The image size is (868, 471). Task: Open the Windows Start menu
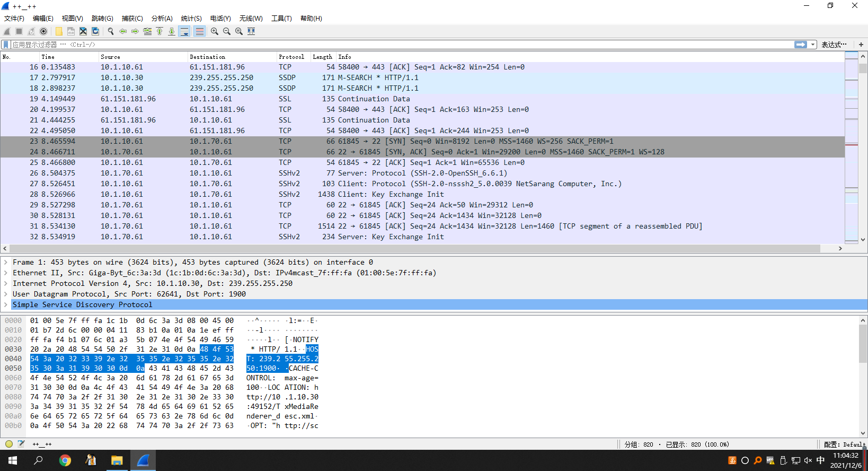tap(13, 460)
